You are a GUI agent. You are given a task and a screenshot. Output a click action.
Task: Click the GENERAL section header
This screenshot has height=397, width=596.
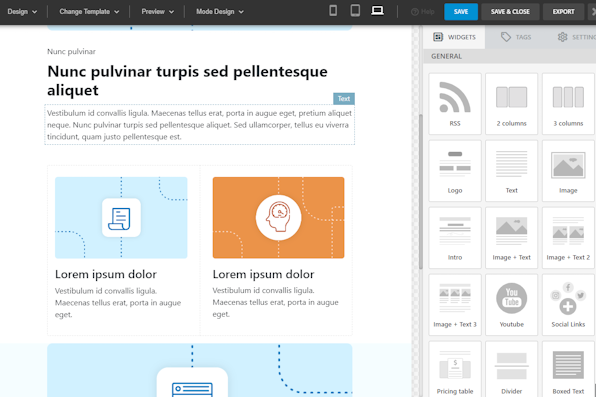click(510, 56)
